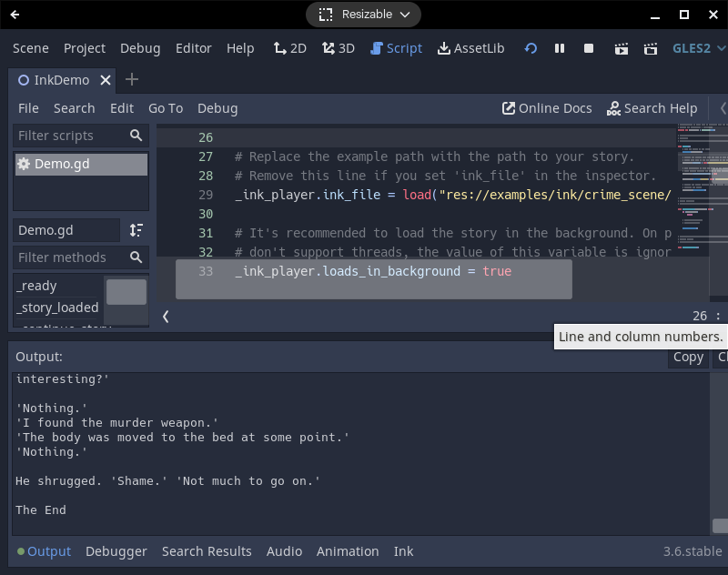Screen dimensions: 728x575
Task: Click the 3.6.stable version label
Action: [693, 551]
